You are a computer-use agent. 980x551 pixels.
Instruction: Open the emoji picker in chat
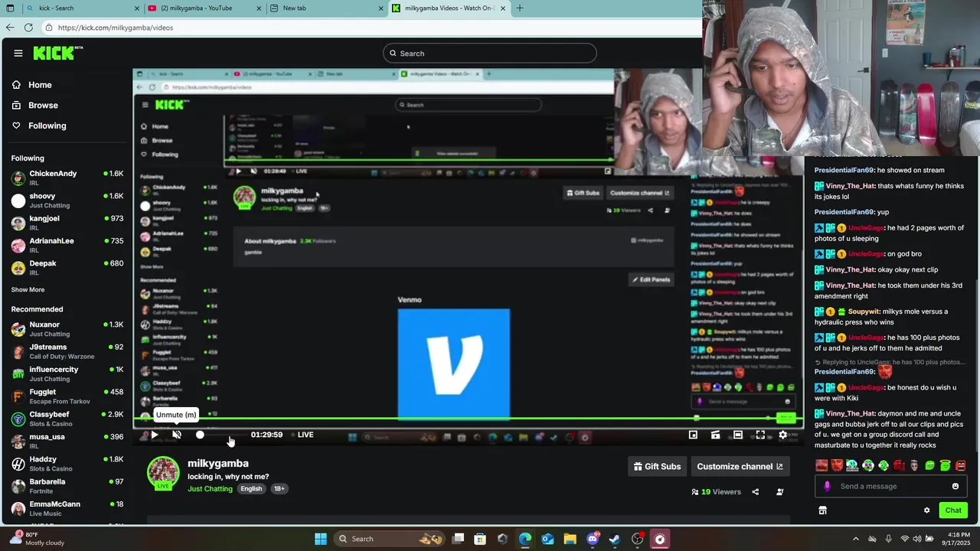[955, 486]
